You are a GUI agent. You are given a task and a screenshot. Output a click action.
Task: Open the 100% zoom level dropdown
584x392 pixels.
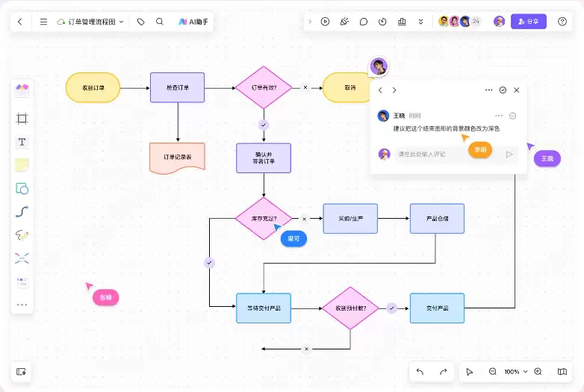coord(516,372)
